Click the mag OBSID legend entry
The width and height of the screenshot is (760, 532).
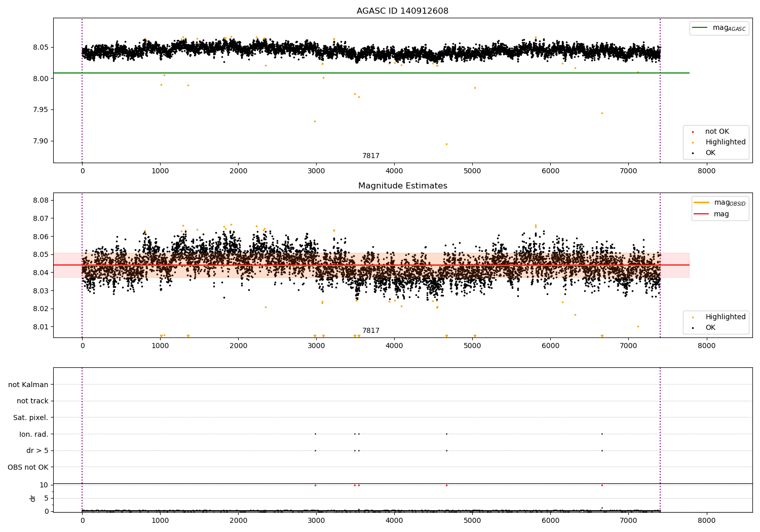click(730, 203)
